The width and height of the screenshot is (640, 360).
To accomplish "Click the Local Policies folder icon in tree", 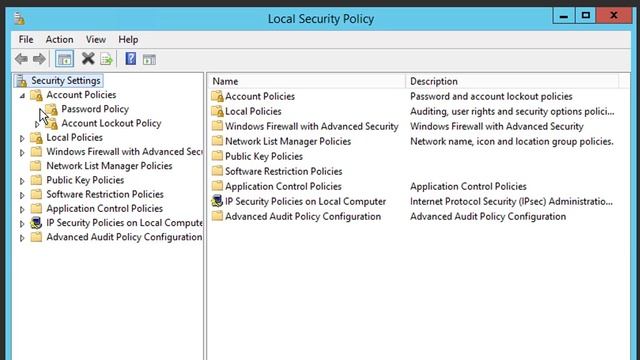I will 36,138.
